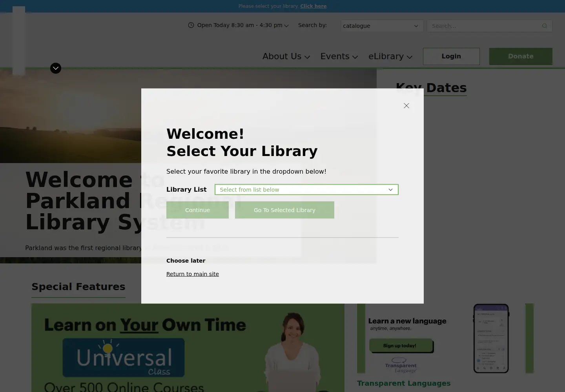Image resolution: width=565 pixels, height=392 pixels.
Task: Click the Continue button
Action: [x=197, y=210]
